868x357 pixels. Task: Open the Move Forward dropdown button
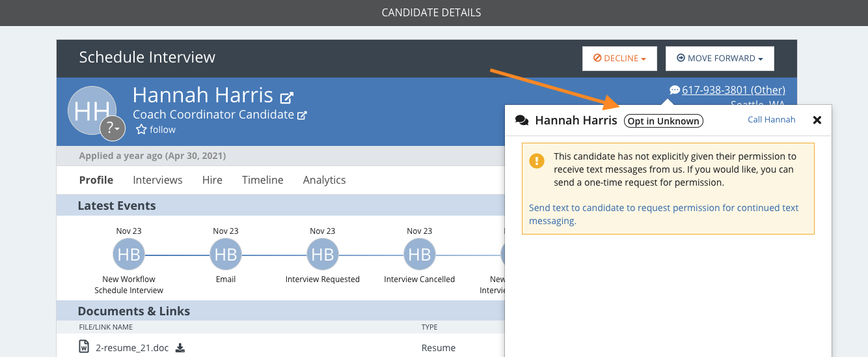720,59
